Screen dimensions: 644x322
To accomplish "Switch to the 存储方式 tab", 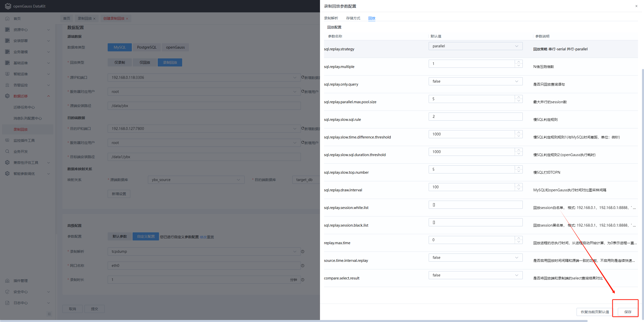I will tap(353, 18).
